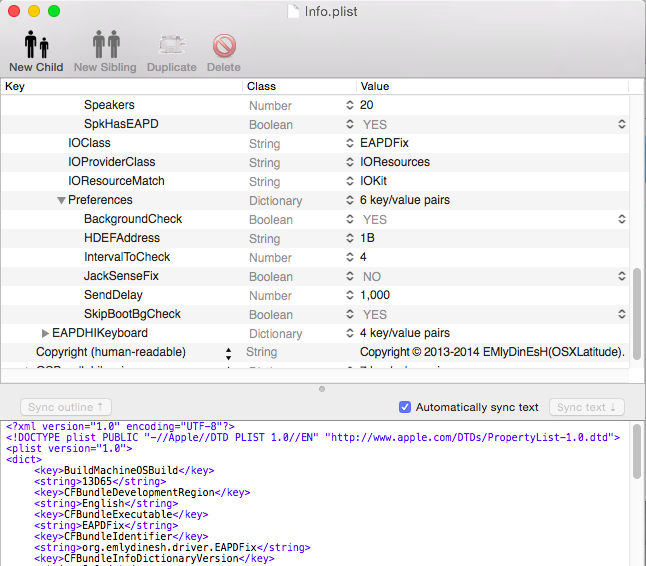The image size is (646, 566).
Task: Toggle Automatically sync text checkbox
Action: (405, 407)
